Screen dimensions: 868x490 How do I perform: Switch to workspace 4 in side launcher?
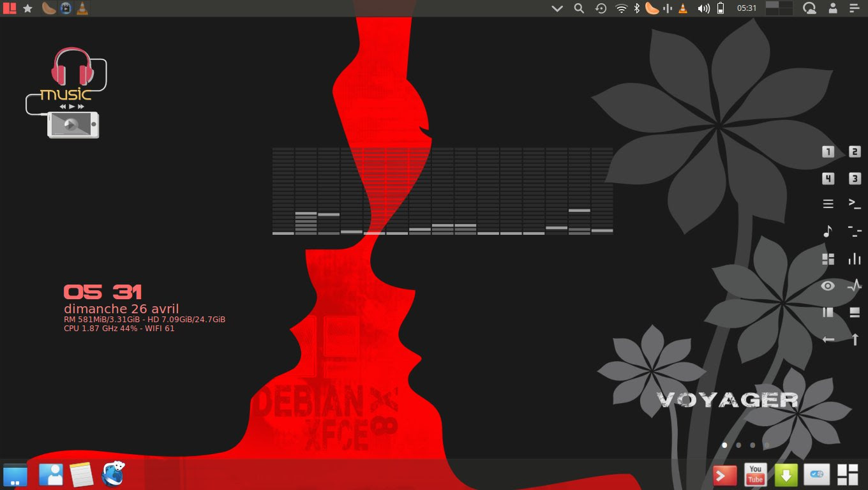828,179
